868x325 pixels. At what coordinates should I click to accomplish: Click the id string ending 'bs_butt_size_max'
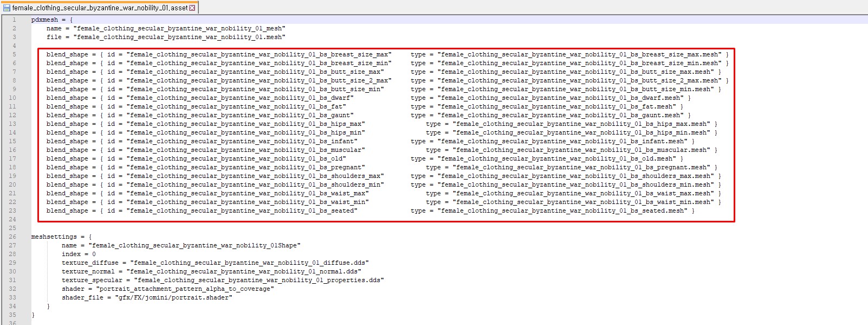[255, 72]
